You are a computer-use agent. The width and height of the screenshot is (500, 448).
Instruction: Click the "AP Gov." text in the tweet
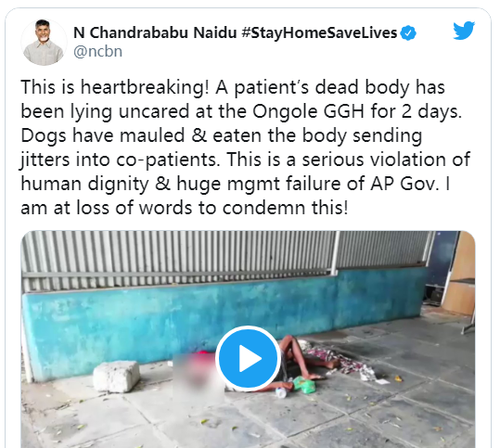(x=404, y=184)
